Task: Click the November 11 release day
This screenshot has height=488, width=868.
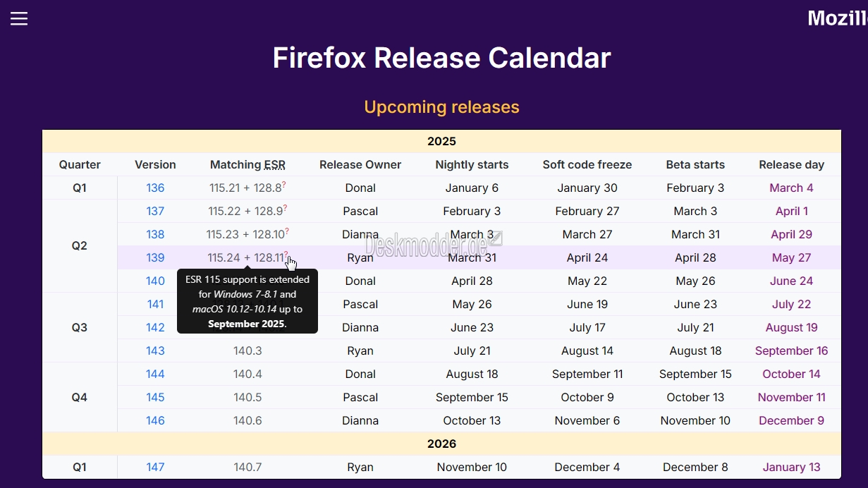Action: point(791,397)
